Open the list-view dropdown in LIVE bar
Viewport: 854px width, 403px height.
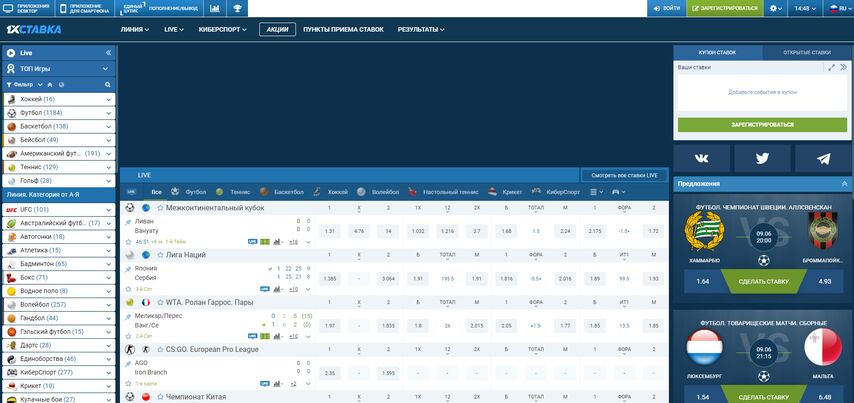click(x=597, y=192)
